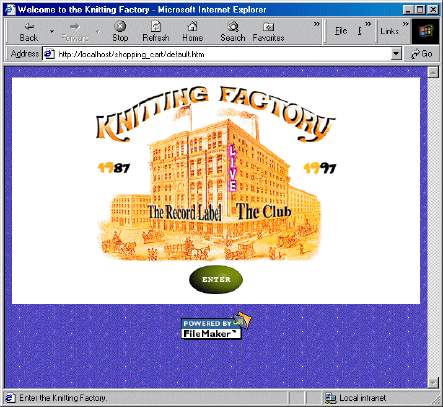Open the Links toolbar label
This screenshot has width=443, height=407.
point(389,31)
